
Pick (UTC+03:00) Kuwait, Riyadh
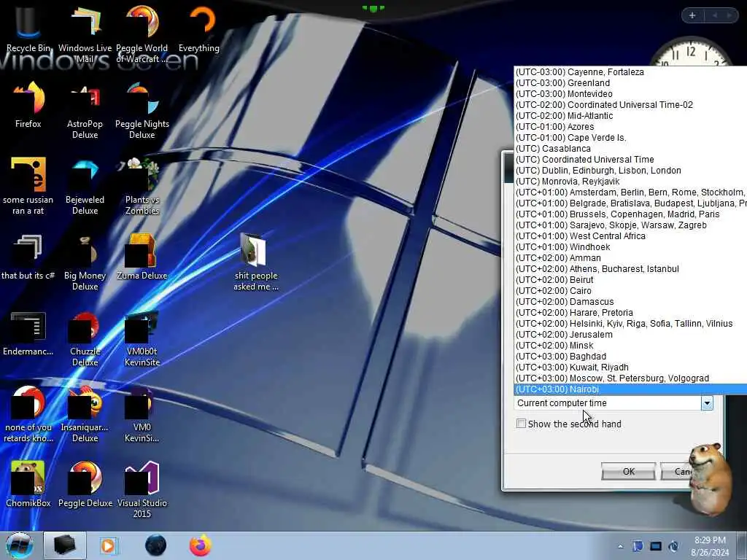[631, 367]
